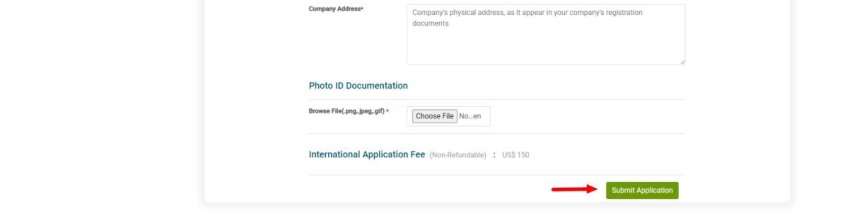The width and height of the screenshot is (868, 217).
Task: Click the red asterisk beside Browse File
Action: 387,111
